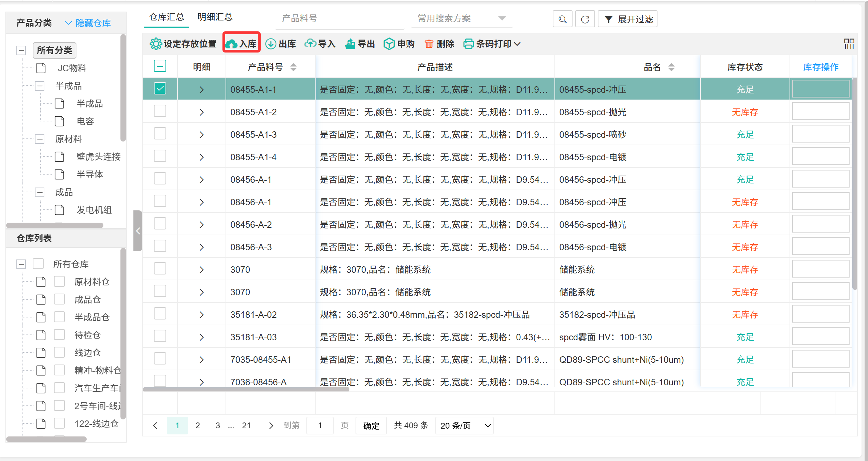Open the 常用搜索方案 dropdown
The width and height of the screenshot is (868, 461).
coord(461,18)
